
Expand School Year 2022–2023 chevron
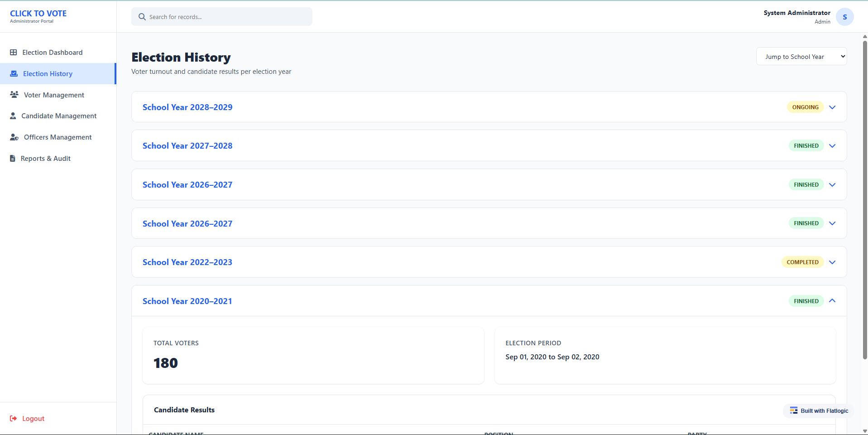click(832, 262)
